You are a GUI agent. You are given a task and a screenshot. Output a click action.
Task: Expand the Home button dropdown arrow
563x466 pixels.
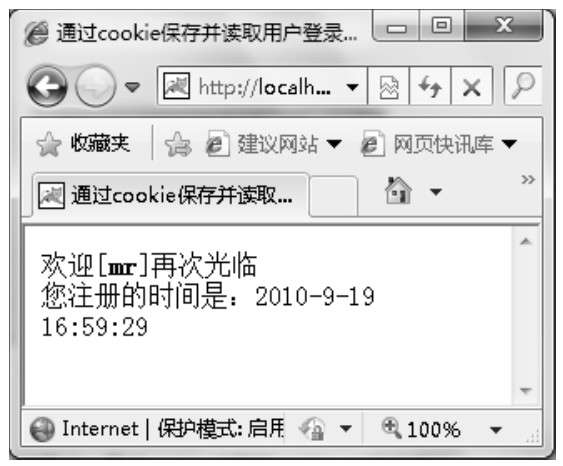(x=436, y=192)
